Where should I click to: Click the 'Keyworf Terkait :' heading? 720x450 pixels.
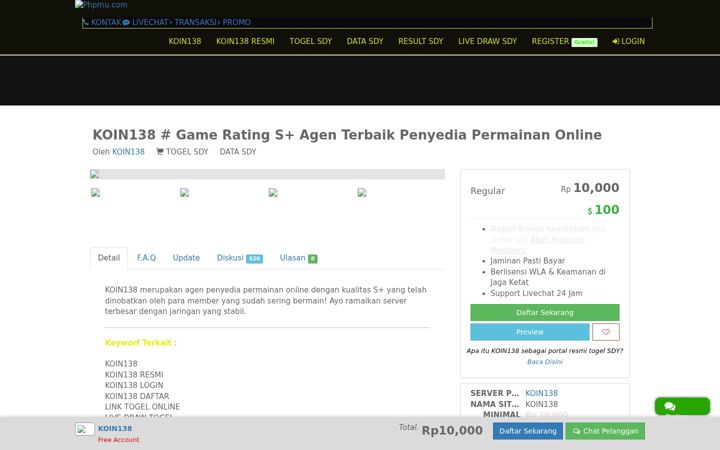coord(141,343)
